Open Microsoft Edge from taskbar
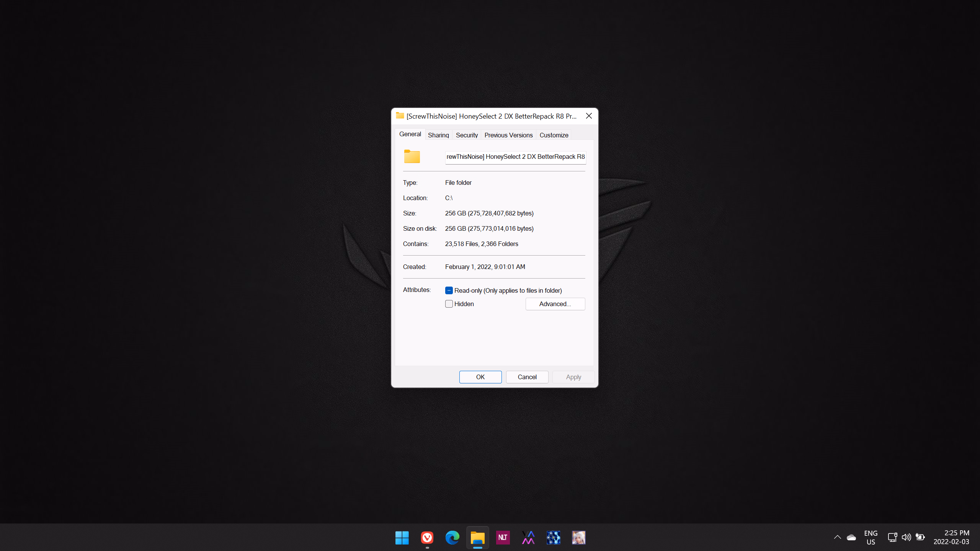 coord(452,538)
